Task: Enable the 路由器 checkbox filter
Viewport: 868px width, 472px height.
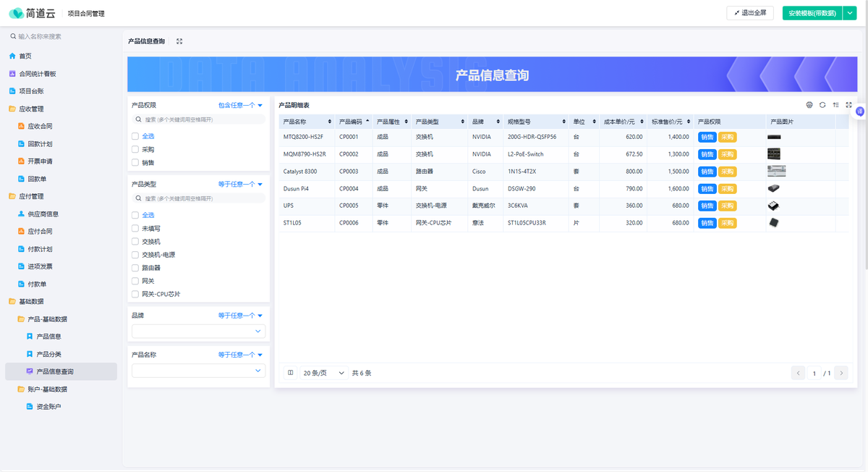Action: point(135,268)
